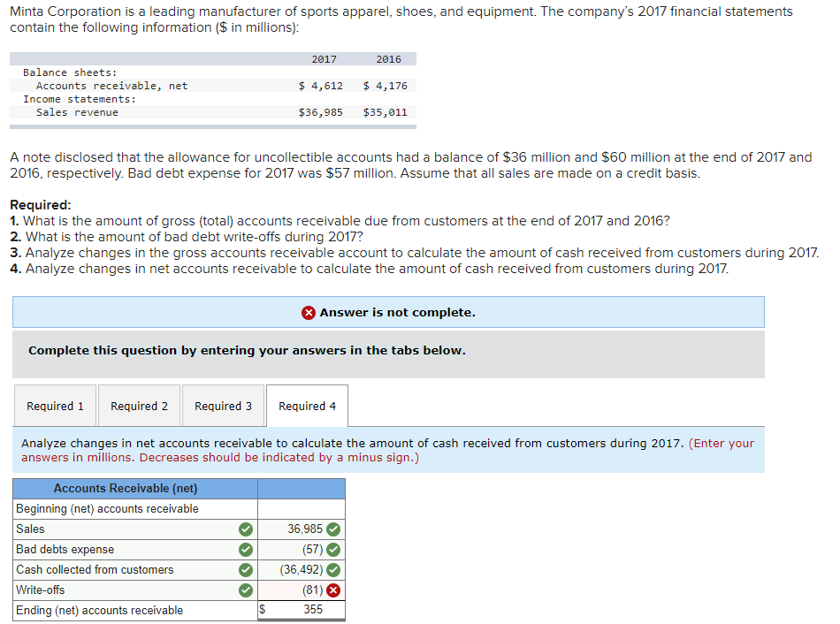Click the Balance sheets: row label
The image size is (840, 624).
click(x=70, y=72)
